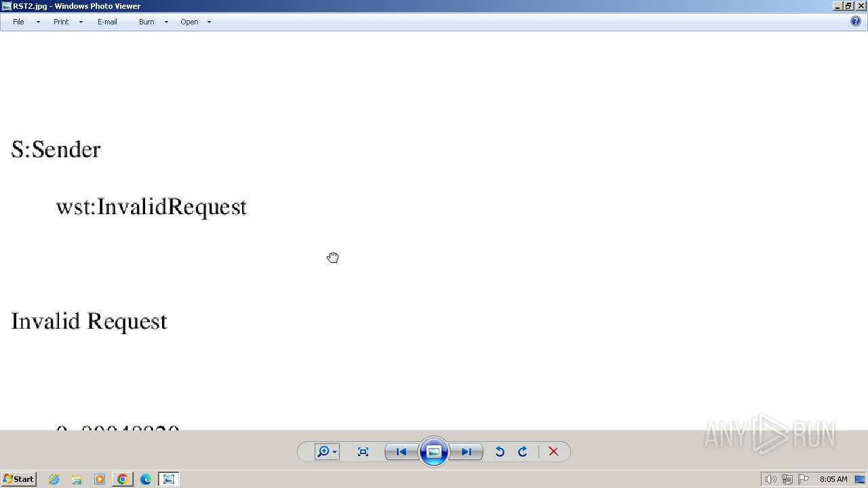This screenshot has height=488, width=868.
Task: Open the Action Center flag icon
Action: pos(804,479)
